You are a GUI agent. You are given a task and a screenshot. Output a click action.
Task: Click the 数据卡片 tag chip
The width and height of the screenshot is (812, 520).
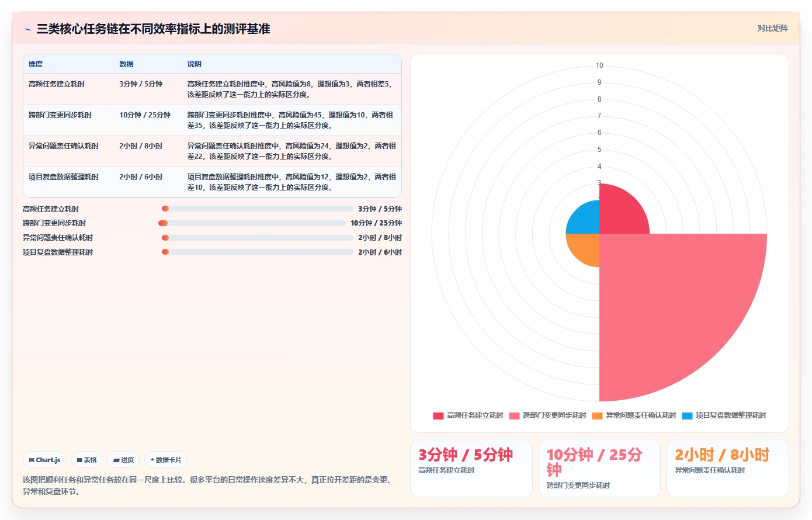pyautogui.click(x=166, y=460)
